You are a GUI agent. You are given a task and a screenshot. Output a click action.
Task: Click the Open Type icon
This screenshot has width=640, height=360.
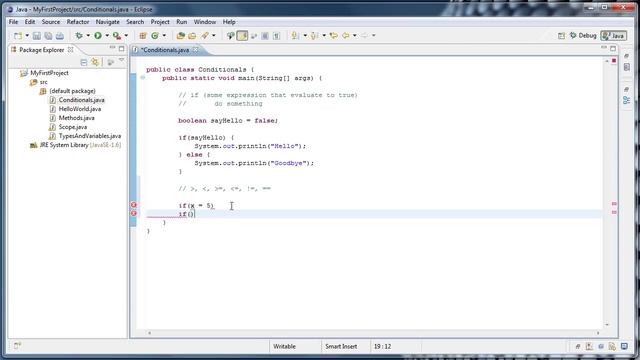181,36
